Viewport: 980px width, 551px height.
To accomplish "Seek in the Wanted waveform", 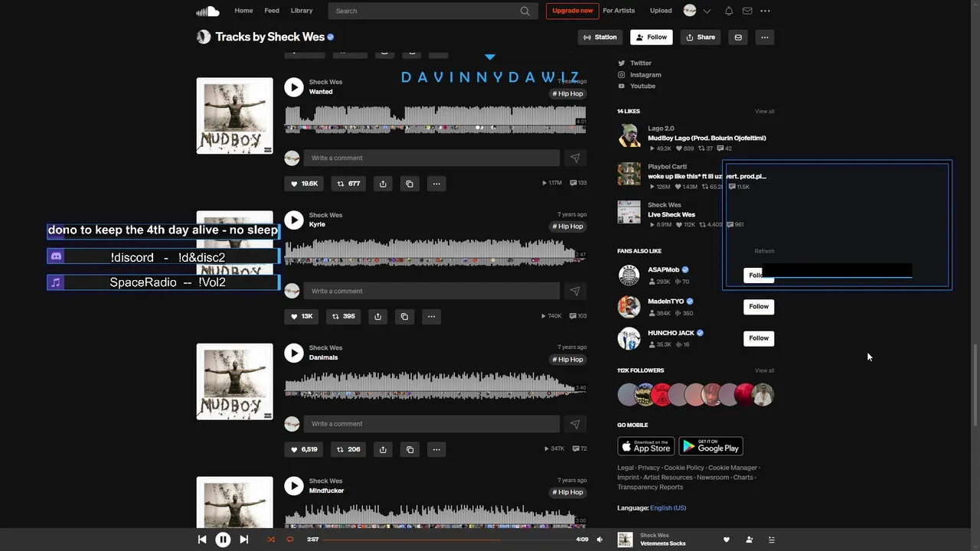I will tap(435, 119).
